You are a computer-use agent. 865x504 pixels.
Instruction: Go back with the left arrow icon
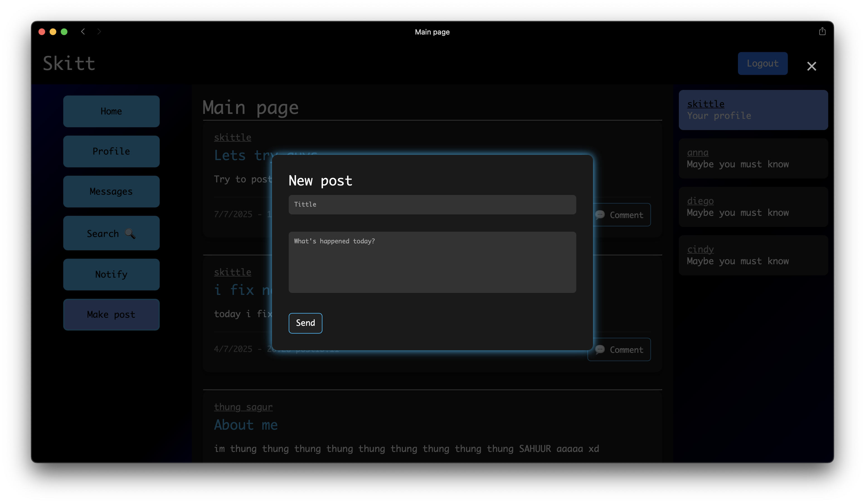[x=83, y=31]
